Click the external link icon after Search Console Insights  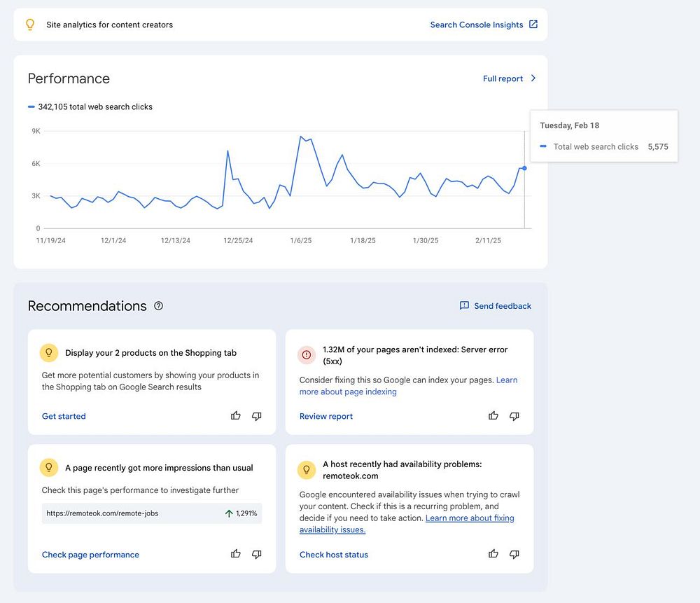533,24
